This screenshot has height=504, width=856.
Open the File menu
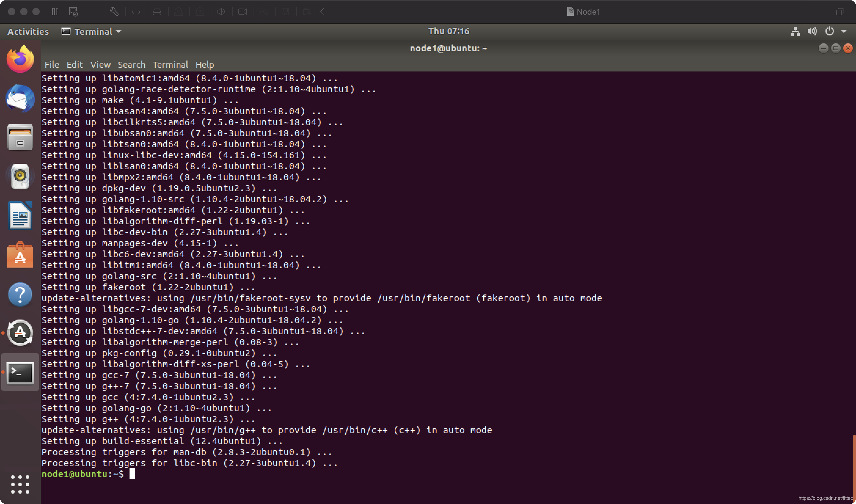coord(52,64)
